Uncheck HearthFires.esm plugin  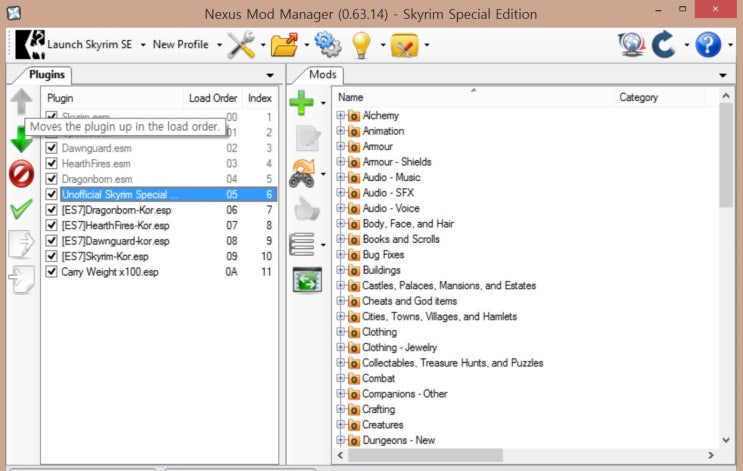tap(52, 163)
